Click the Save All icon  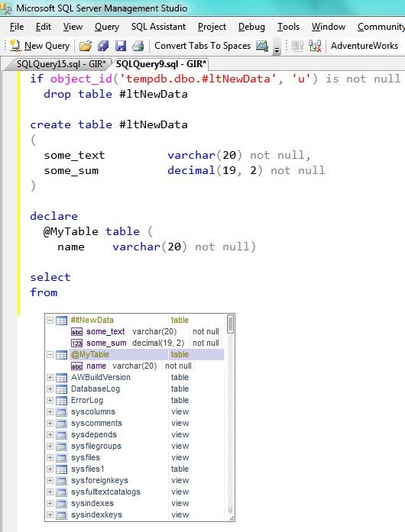103,46
